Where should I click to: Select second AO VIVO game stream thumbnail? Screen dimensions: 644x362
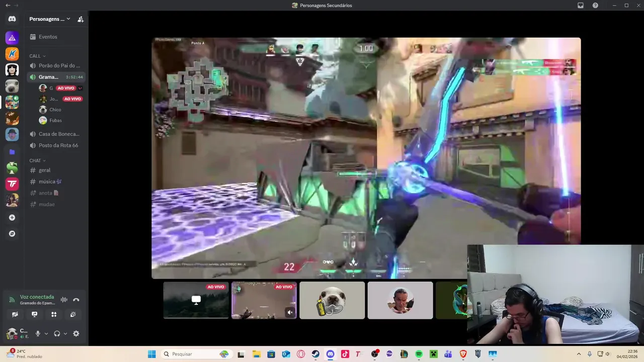pos(264,300)
